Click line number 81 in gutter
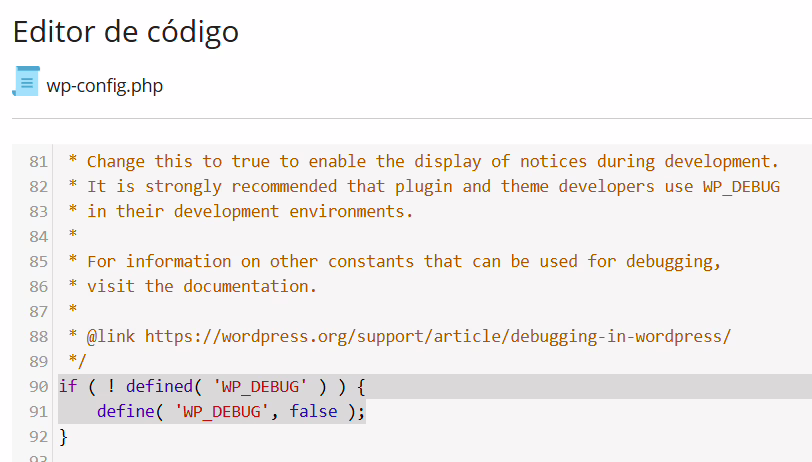The image size is (812, 462). coord(38,161)
